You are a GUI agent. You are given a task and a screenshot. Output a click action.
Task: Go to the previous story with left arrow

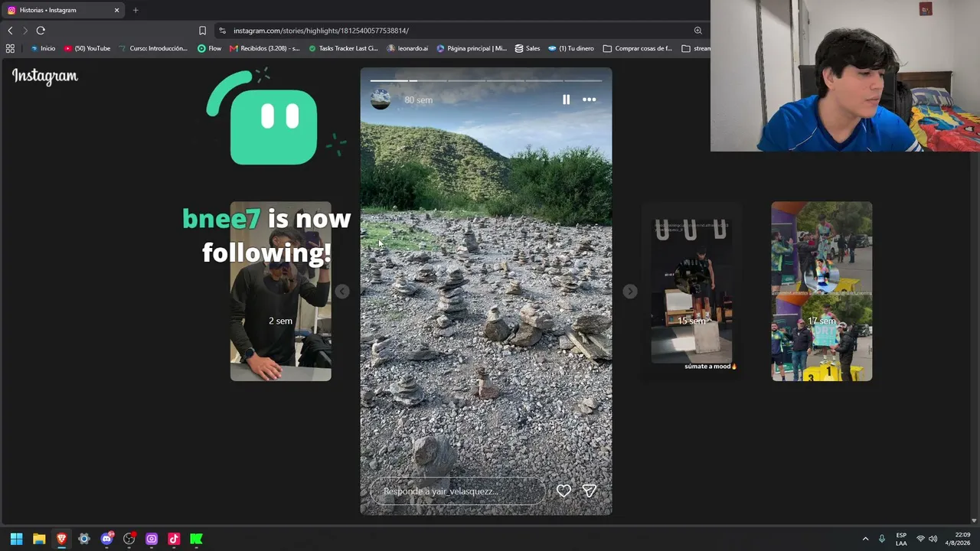342,291
